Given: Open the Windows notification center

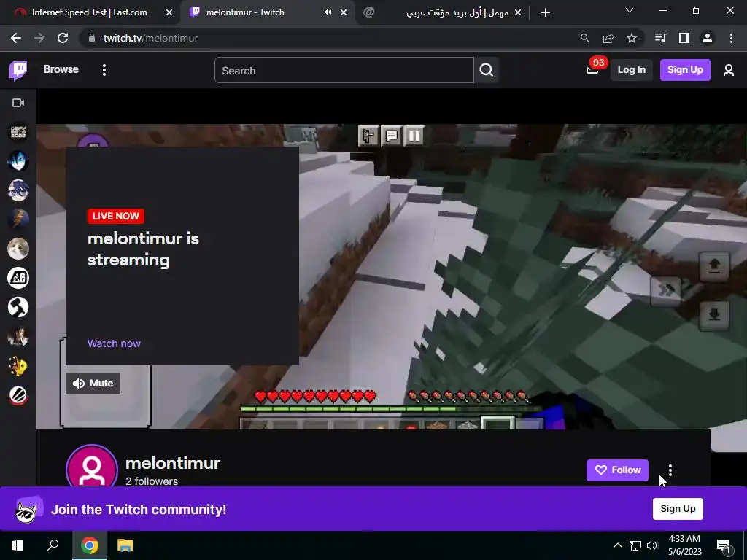Looking at the screenshot, I should [x=724, y=546].
